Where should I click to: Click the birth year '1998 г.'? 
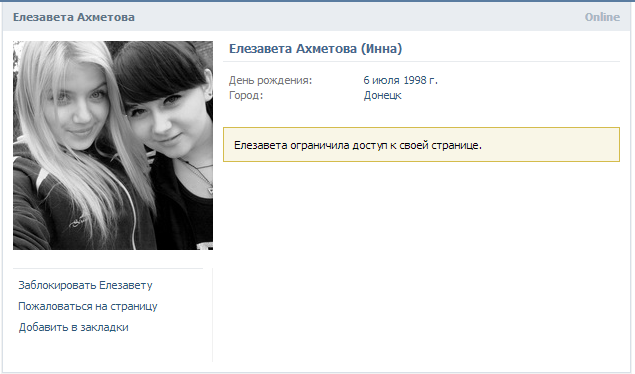click(x=420, y=80)
